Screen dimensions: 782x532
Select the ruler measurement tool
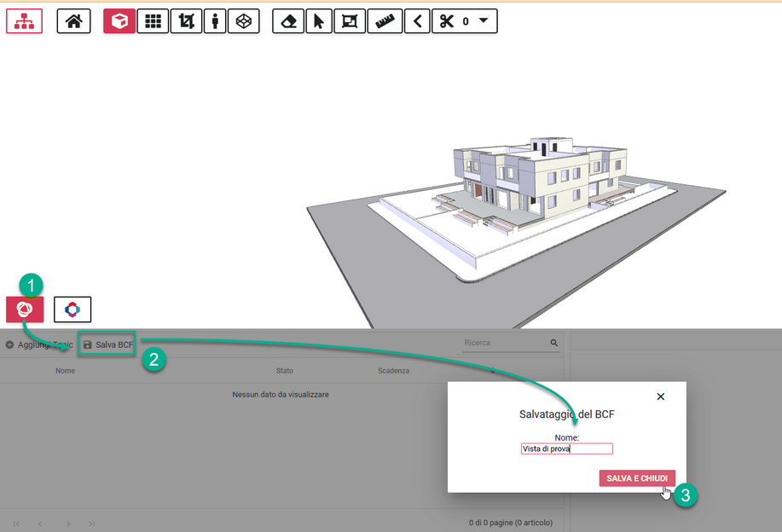pyautogui.click(x=385, y=21)
